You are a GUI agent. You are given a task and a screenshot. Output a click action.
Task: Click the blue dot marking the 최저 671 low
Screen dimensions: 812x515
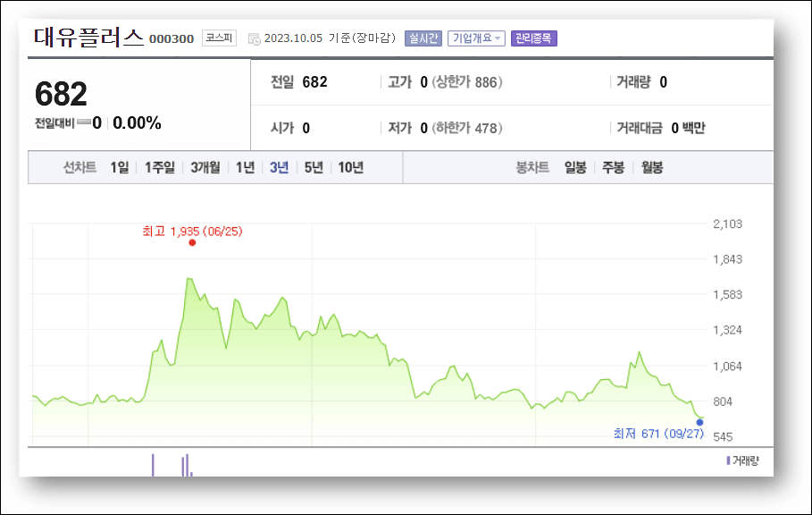pyautogui.click(x=699, y=421)
